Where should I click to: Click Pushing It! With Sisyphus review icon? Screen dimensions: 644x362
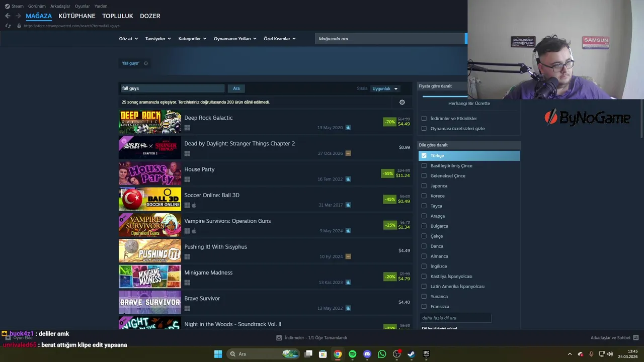pos(348,256)
